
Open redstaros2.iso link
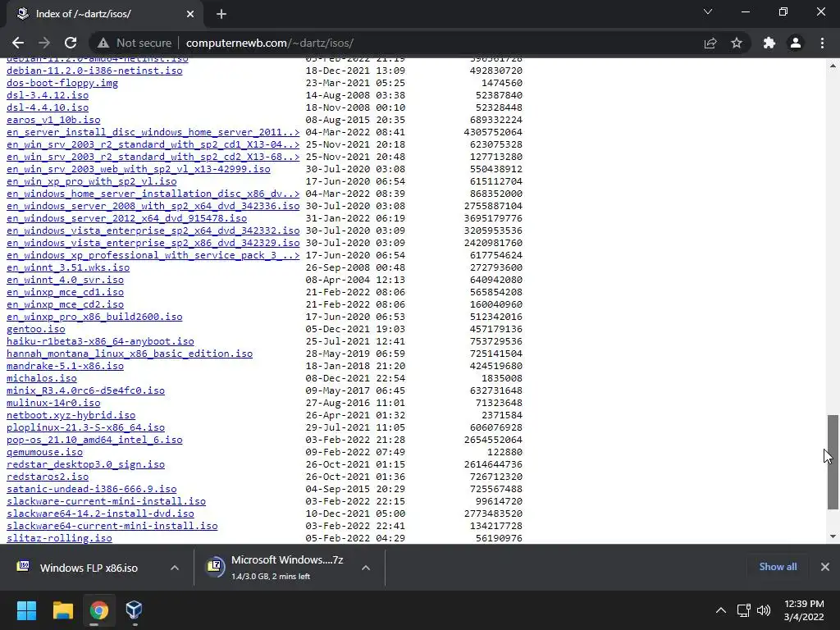click(48, 477)
